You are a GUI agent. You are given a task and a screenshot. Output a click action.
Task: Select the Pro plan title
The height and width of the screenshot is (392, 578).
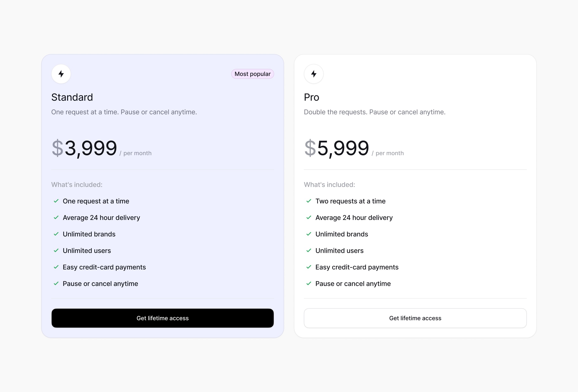click(x=311, y=97)
